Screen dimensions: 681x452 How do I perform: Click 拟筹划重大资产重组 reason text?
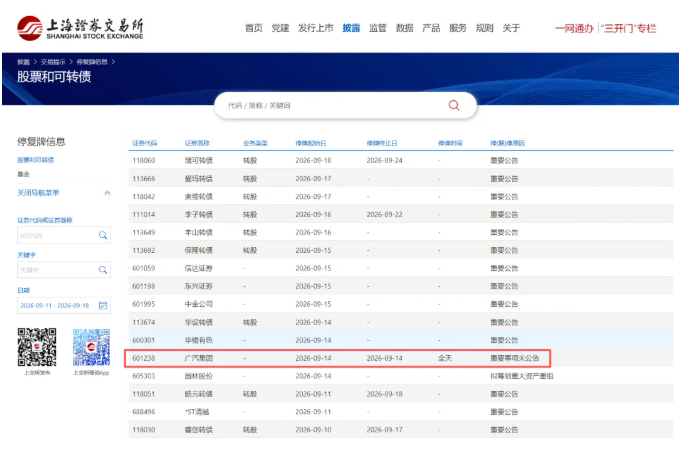coord(522,376)
